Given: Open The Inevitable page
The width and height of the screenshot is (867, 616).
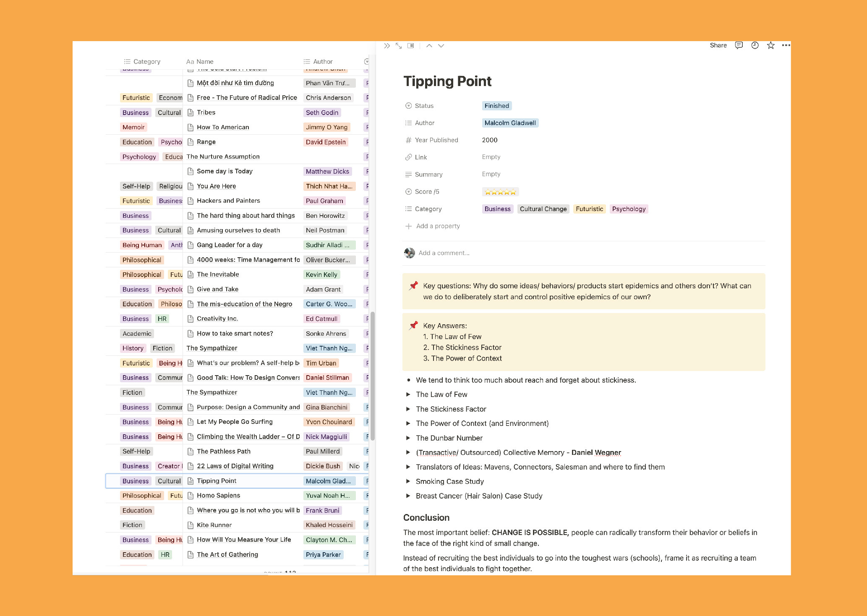Looking at the screenshot, I should point(218,274).
